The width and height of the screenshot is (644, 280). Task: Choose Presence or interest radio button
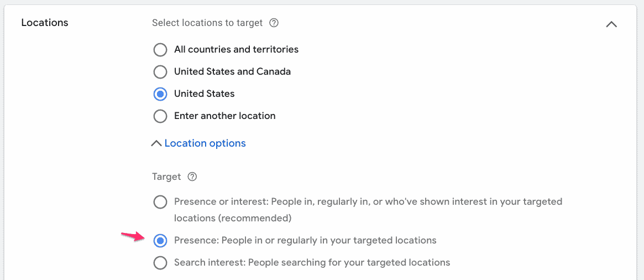click(160, 203)
